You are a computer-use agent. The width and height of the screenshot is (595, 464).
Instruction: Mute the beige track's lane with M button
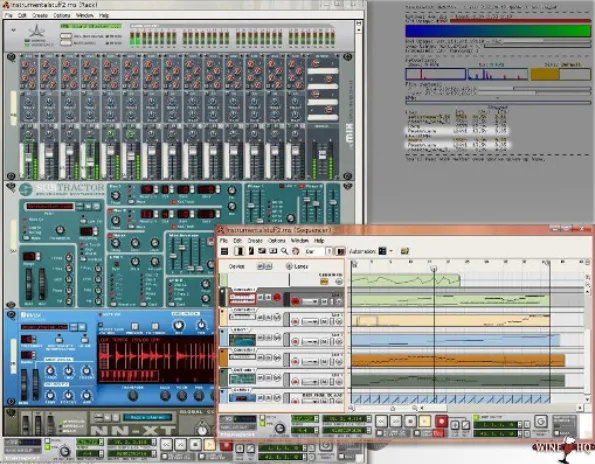point(324,321)
